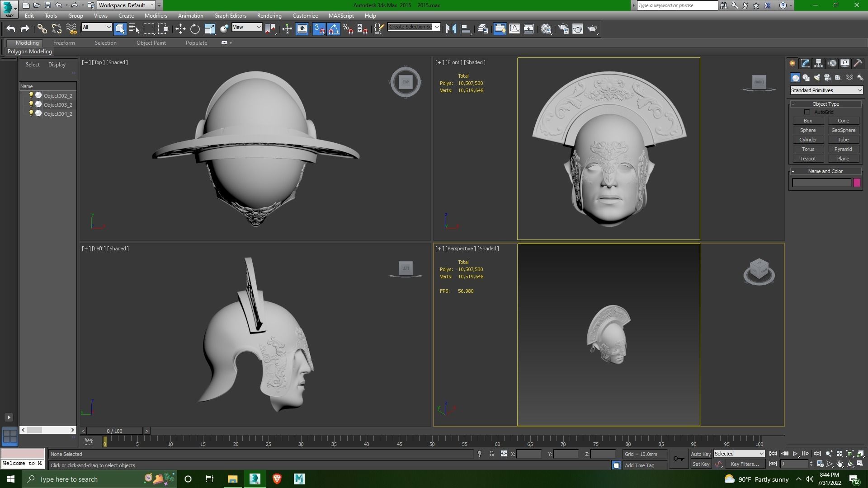868x488 pixels.
Task: Switch to the Freeform ribbon tab
Action: [64, 43]
